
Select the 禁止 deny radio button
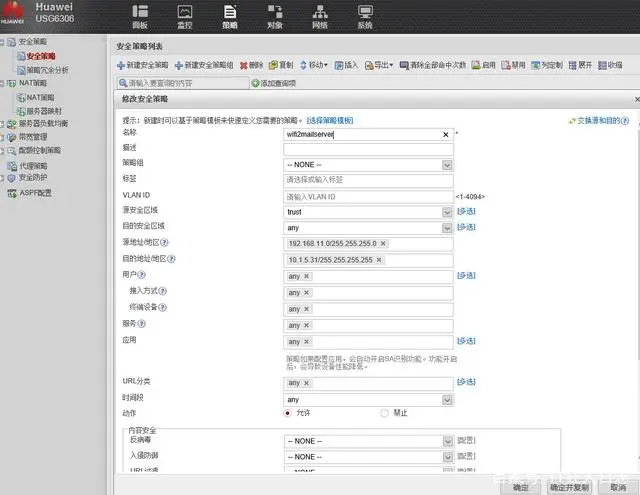(384, 413)
